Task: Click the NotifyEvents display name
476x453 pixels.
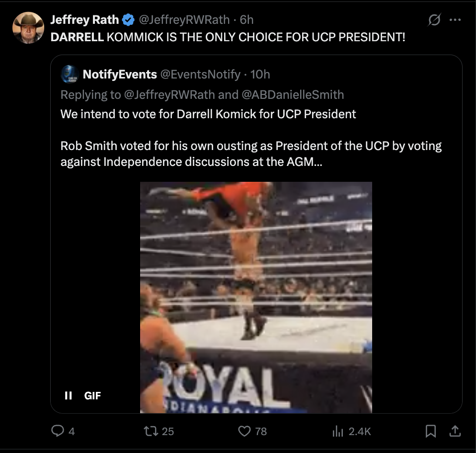Action: pyautogui.click(x=120, y=75)
